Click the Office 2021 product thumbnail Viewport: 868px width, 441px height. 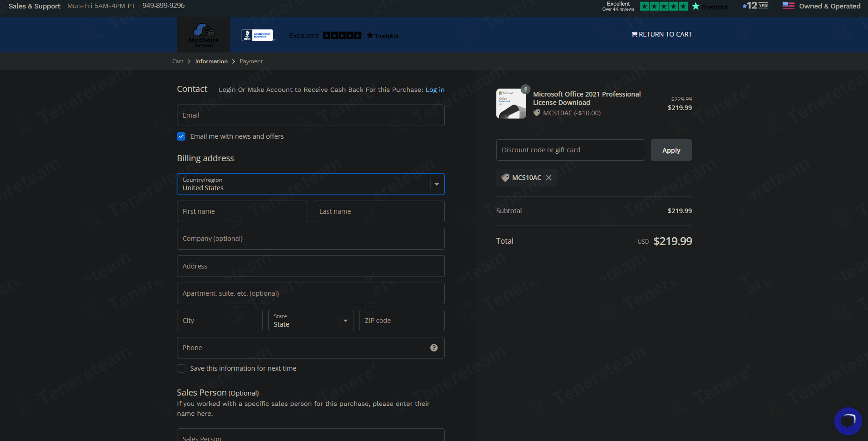pos(511,104)
